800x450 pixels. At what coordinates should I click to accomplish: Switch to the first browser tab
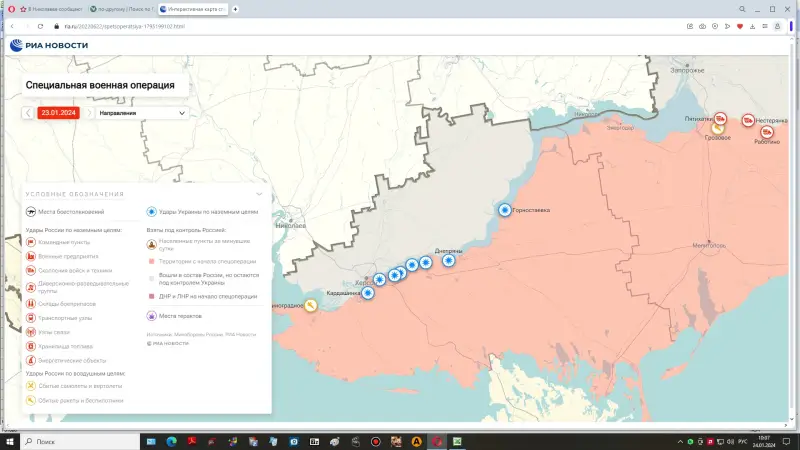(50, 8)
